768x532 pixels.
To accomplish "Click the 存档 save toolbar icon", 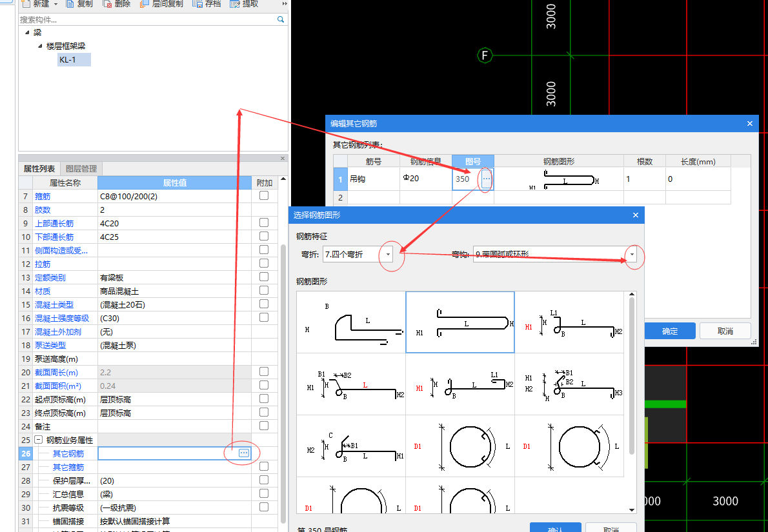I will click(x=197, y=4).
